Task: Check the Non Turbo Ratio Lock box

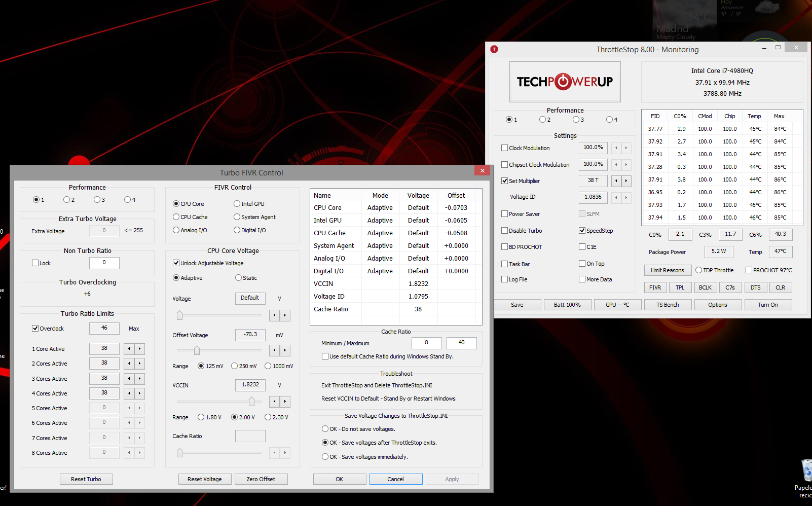Action: [35, 263]
